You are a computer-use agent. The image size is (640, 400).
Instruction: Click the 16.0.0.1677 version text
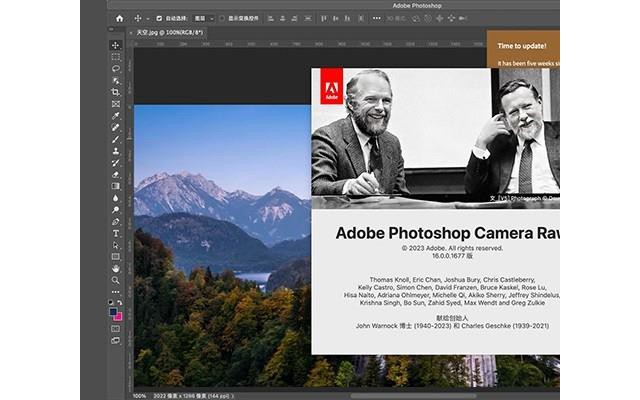452,256
